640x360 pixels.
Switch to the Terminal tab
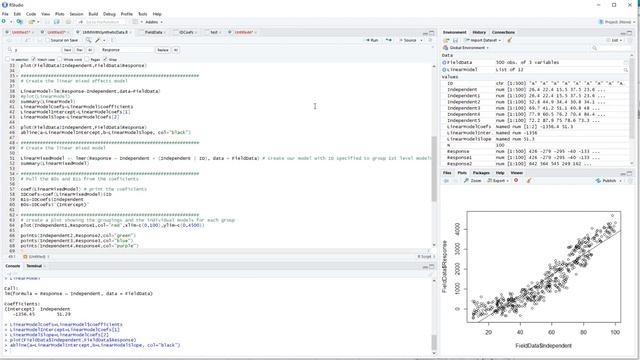click(x=34, y=266)
